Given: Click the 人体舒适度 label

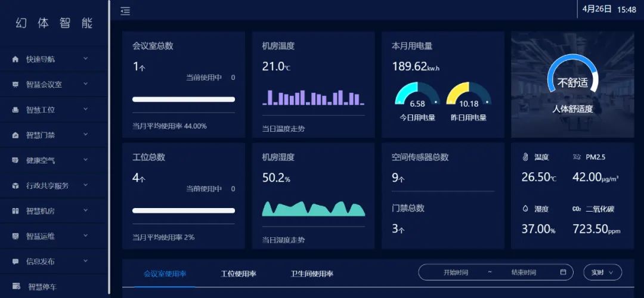Looking at the screenshot, I should [x=572, y=109].
